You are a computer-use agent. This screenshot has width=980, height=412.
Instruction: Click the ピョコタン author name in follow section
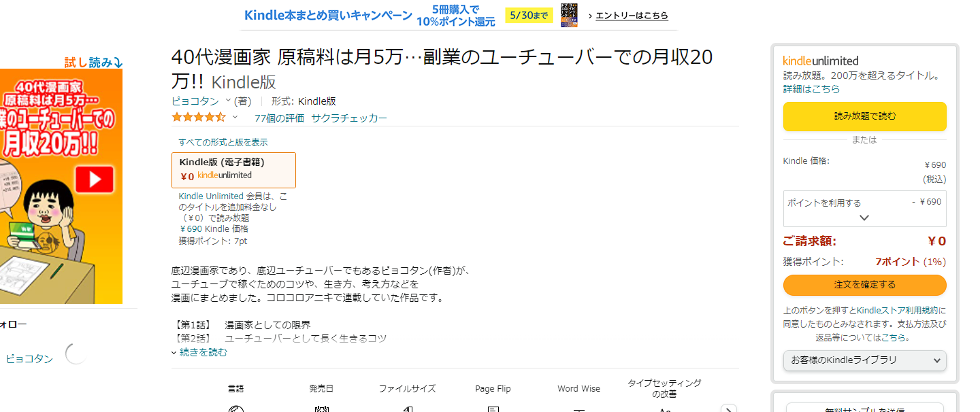[29, 359]
